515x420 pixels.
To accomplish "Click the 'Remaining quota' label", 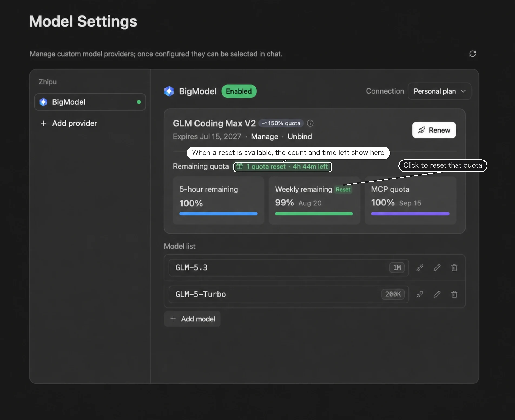I will 201,166.
